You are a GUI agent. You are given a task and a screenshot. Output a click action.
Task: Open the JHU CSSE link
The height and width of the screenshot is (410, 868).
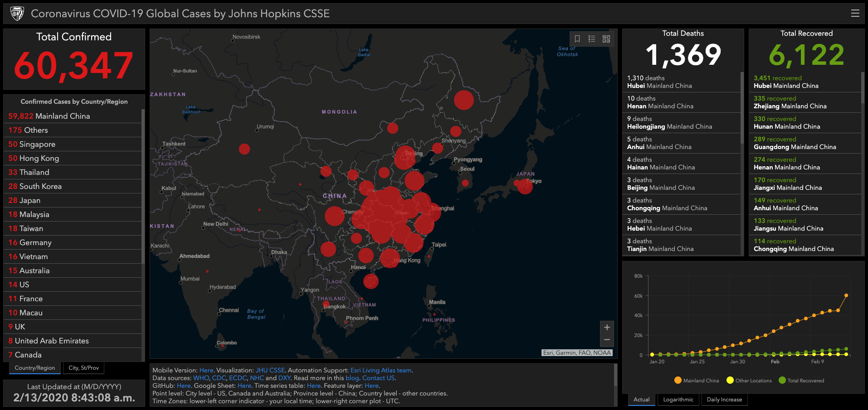[x=270, y=370]
